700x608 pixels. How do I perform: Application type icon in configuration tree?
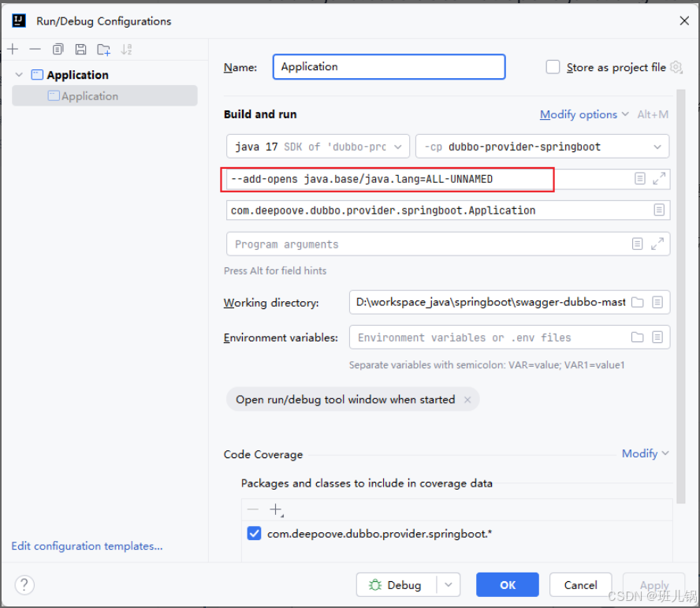click(37, 75)
